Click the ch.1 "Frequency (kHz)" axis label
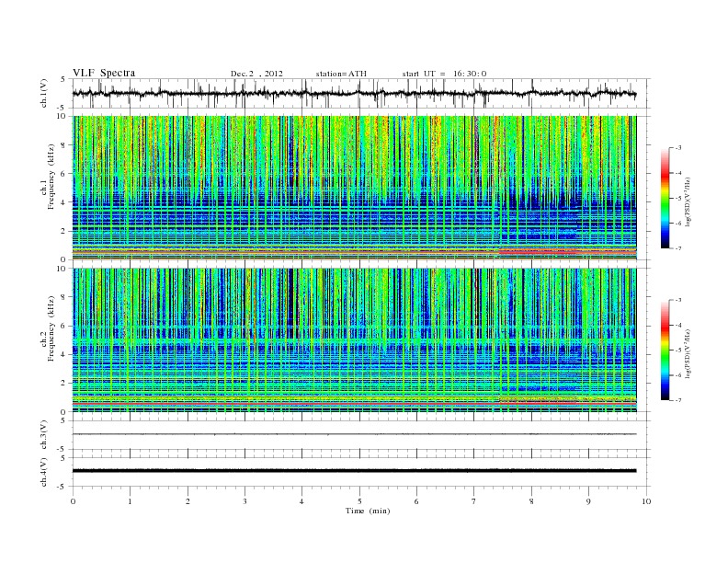728x563 pixels. pos(52,177)
